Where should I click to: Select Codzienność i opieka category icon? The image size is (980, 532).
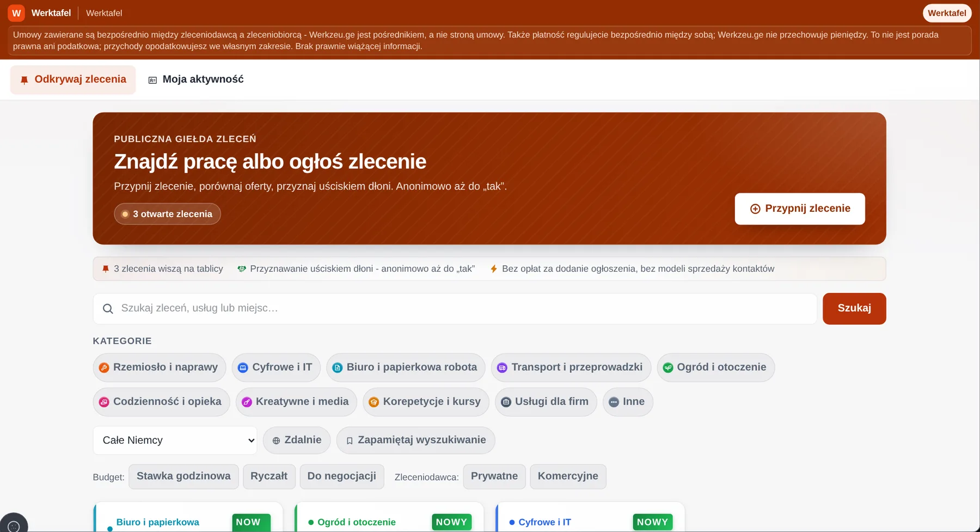click(103, 402)
